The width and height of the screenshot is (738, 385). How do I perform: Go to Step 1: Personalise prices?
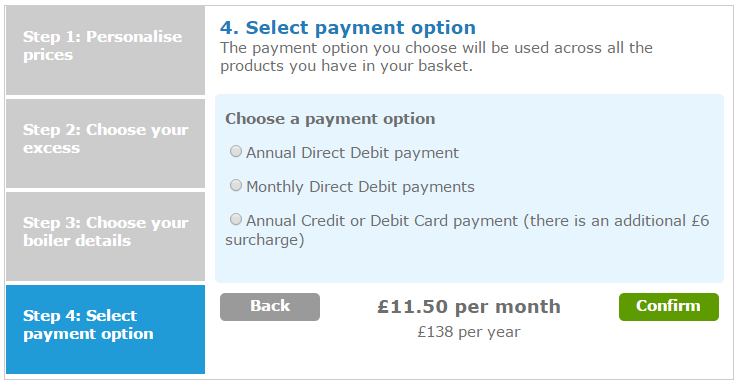click(x=105, y=50)
